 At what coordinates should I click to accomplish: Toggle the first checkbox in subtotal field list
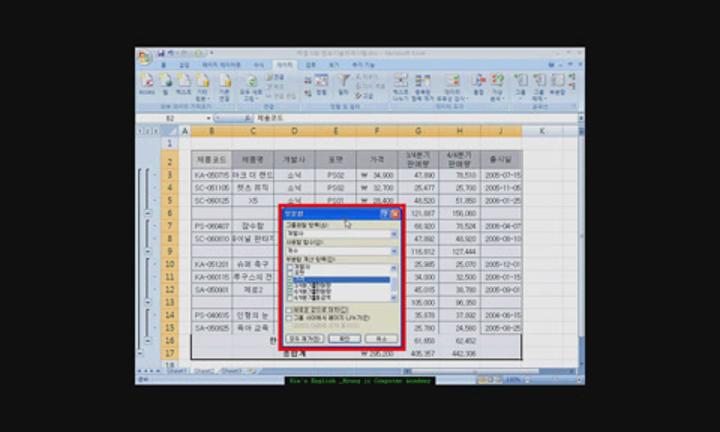coord(289,267)
